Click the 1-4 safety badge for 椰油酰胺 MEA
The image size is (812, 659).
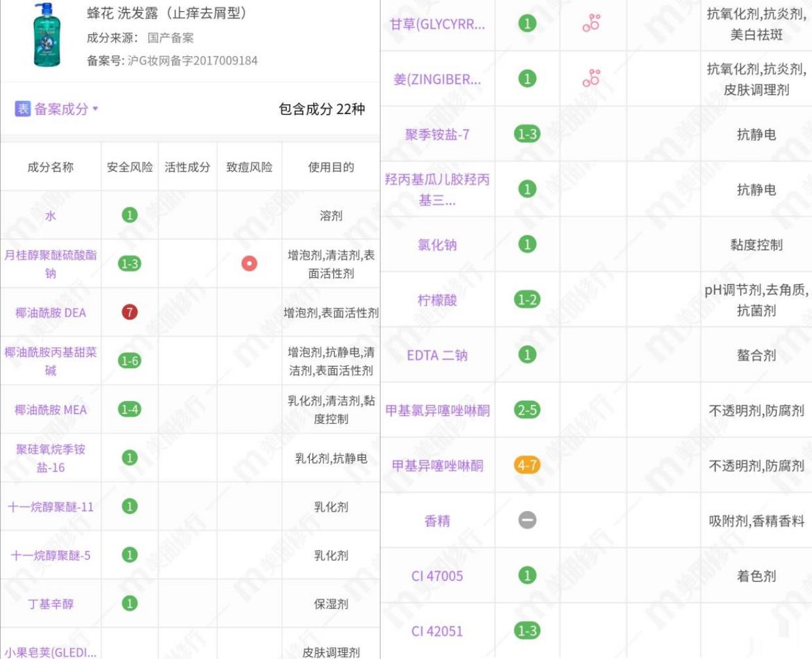pos(130,409)
